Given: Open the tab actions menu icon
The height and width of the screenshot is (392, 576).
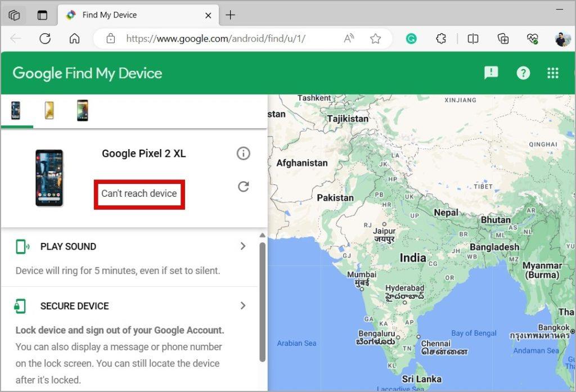Looking at the screenshot, I should pos(42,15).
